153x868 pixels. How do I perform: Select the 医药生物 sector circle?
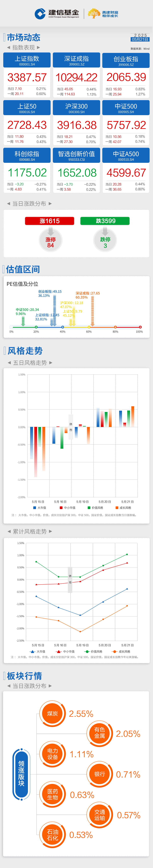pyautogui.click(x=52, y=795)
